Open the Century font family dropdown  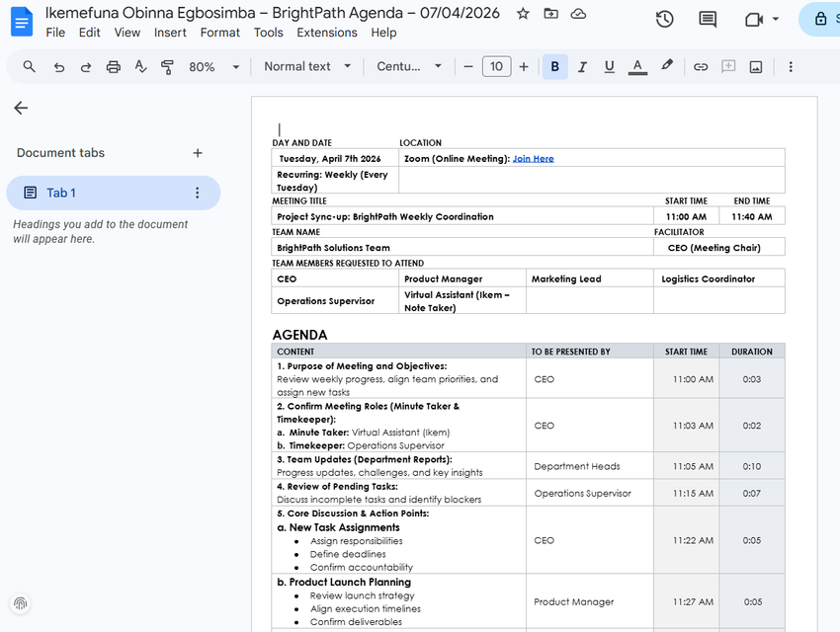tap(409, 66)
